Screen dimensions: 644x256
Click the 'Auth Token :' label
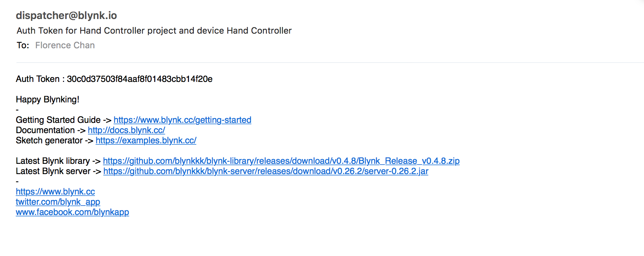[40, 79]
